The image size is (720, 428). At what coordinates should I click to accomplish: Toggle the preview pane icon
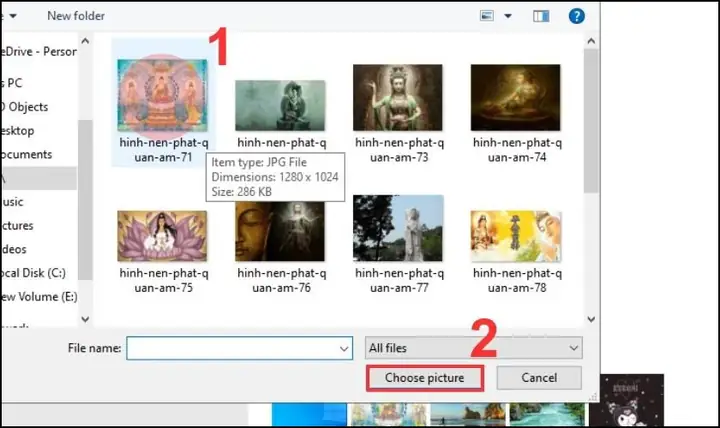coord(541,16)
